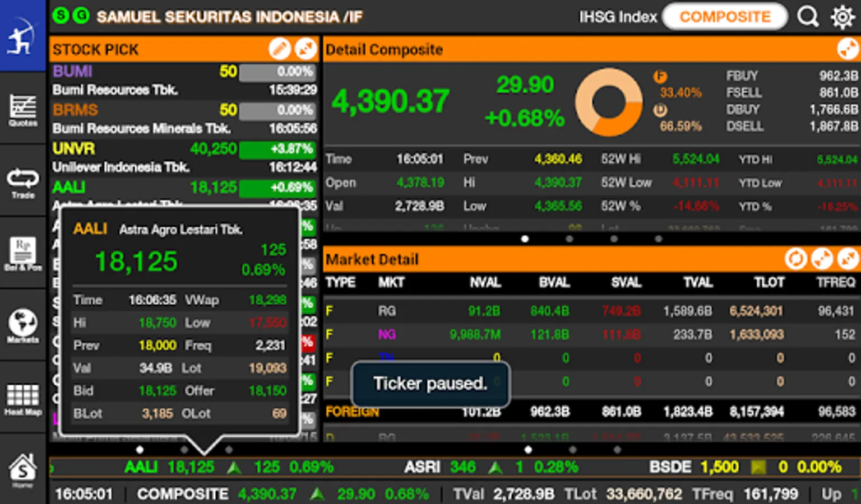The image size is (861, 504).
Task: Select the BRMS stock row
Action: (184, 119)
